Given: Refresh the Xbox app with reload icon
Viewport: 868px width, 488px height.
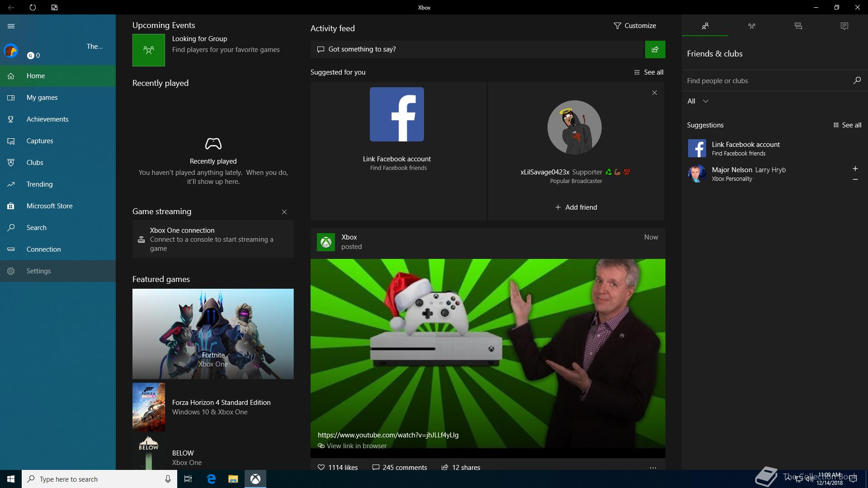Looking at the screenshot, I should pos(33,7).
